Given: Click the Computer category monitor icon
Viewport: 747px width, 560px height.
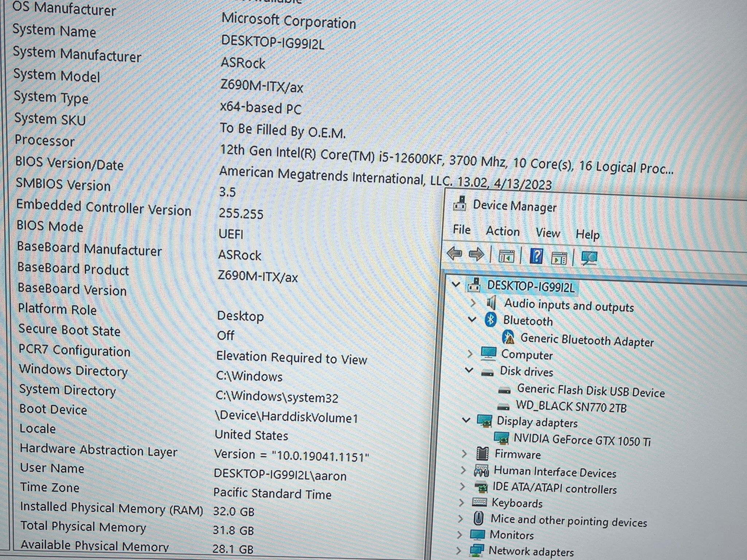Looking at the screenshot, I should click(488, 353).
